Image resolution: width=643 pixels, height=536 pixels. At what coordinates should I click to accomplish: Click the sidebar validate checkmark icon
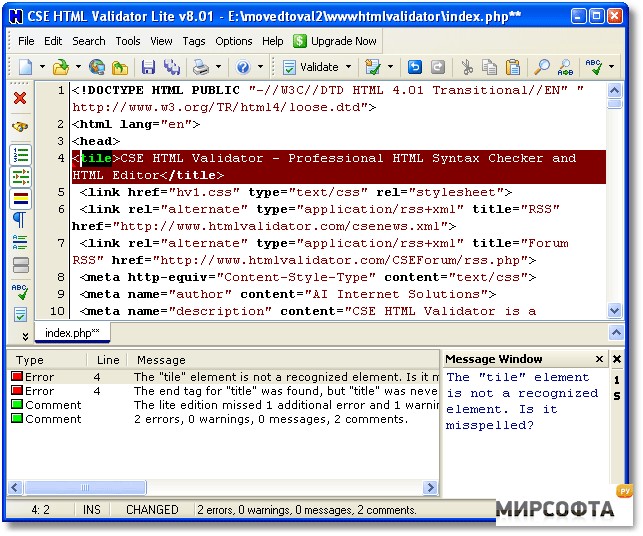point(20,315)
